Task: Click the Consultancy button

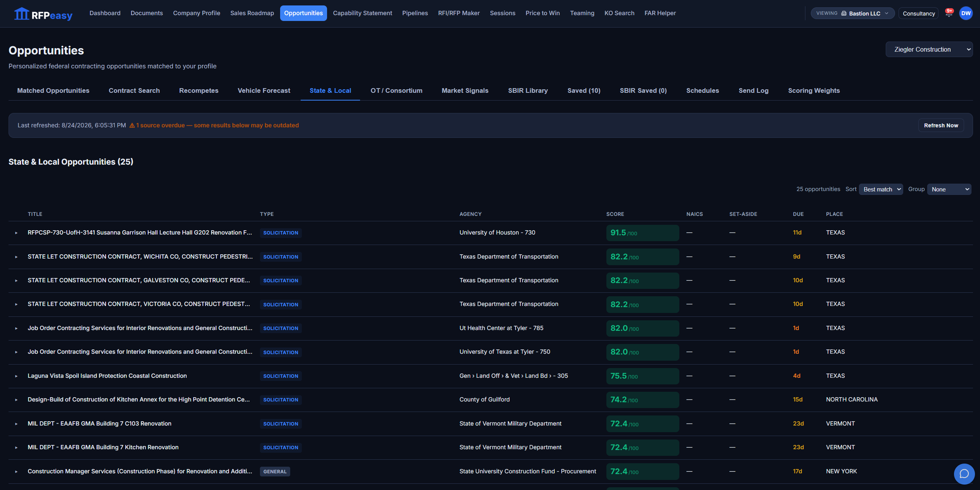Action: click(919, 14)
